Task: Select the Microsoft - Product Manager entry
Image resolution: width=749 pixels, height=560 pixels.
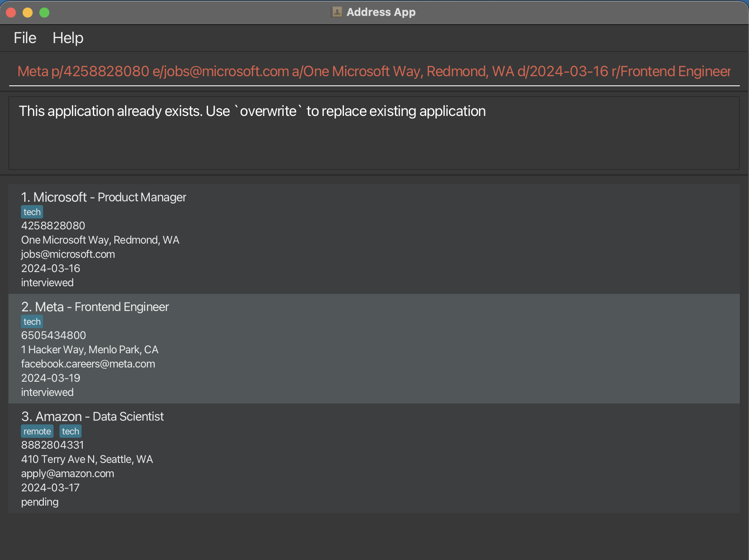Action: [374, 239]
